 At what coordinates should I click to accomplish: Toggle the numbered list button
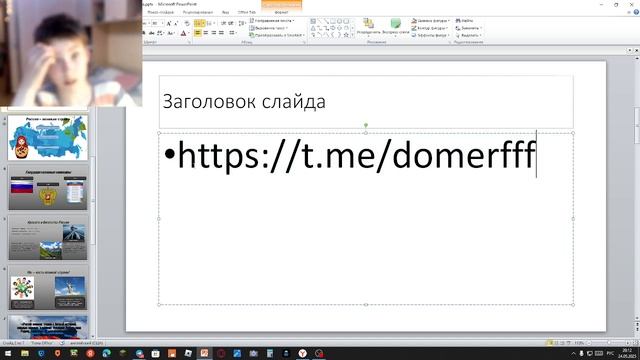pos(210,23)
